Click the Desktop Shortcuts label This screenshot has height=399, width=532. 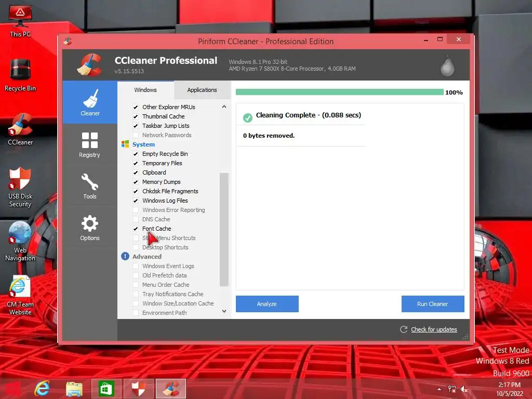click(x=165, y=247)
